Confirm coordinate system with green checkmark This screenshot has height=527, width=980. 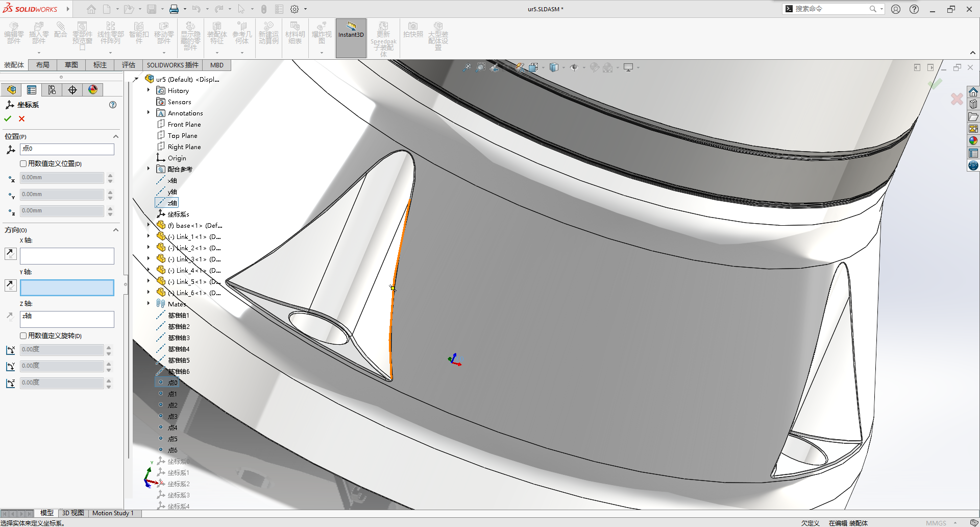7,118
